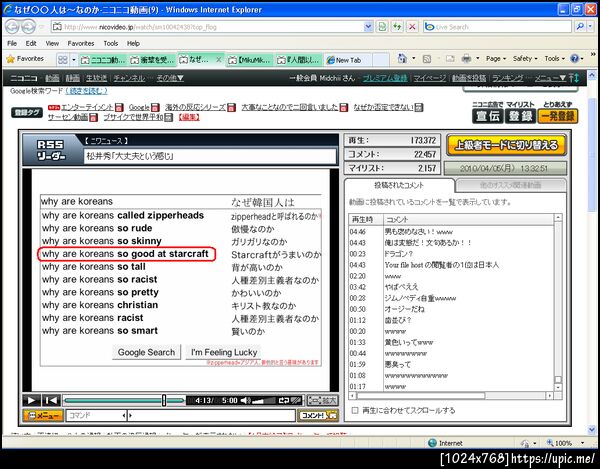Image resolution: width=600 pixels, height=469 pixels.
Task: Click the 拡大 fullscreen enlarge button
Action: pos(323,401)
